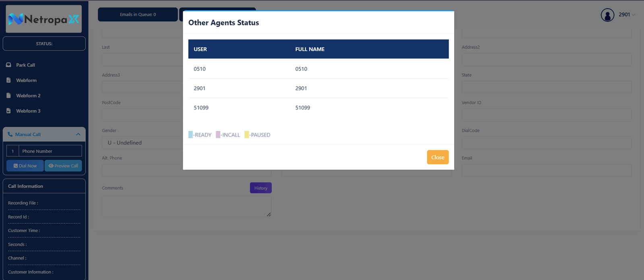Click the INCALL purple legend swatch
Image resolution: width=644 pixels, height=280 pixels.
218,135
